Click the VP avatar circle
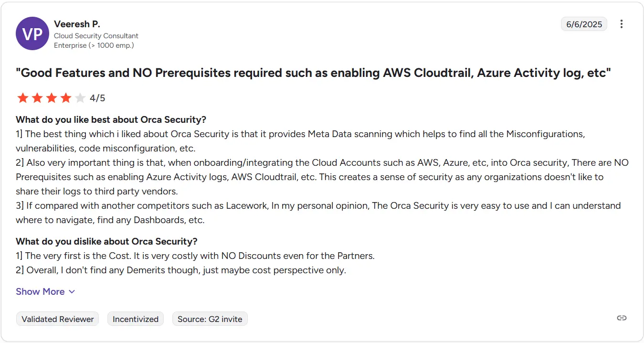This screenshot has height=343, width=644. [x=32, y=33]
